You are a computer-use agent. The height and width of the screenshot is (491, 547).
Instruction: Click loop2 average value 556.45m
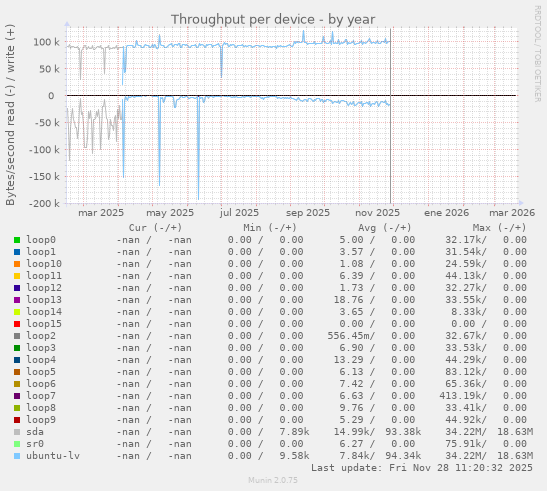tap(348, 336)
